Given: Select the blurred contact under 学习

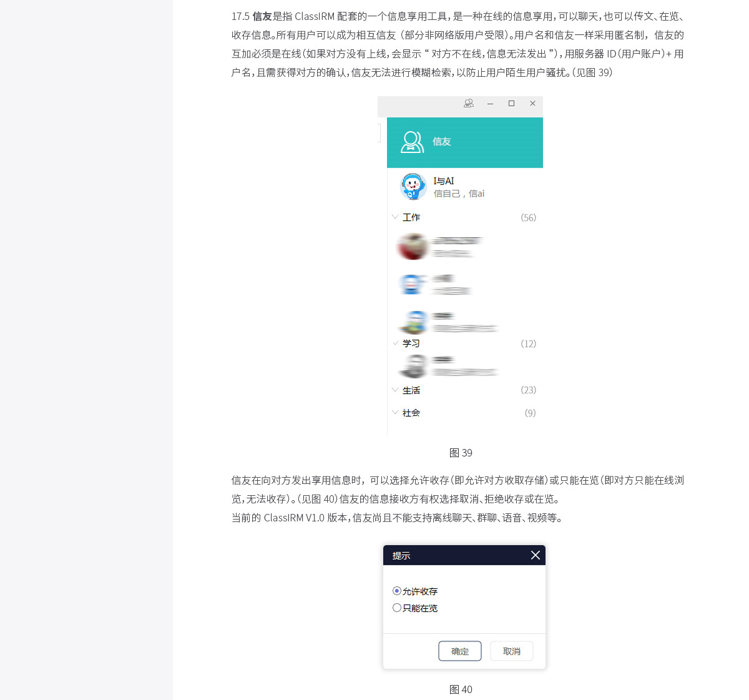Looking at the screenshot, I should coord(448,366).
